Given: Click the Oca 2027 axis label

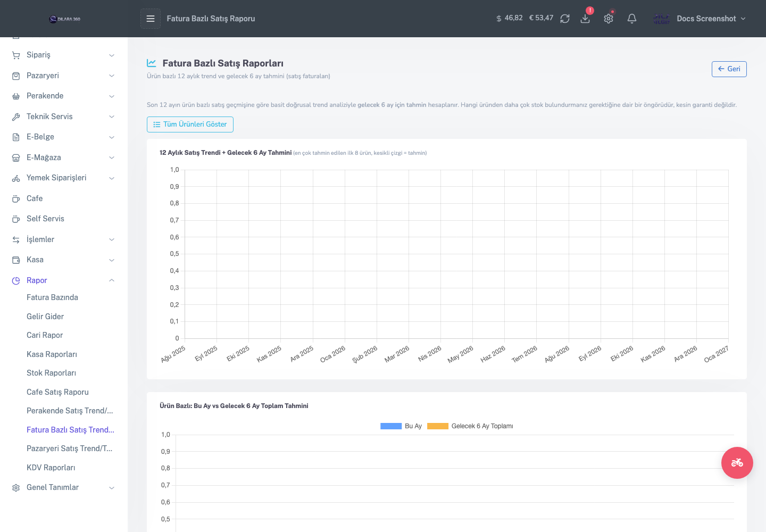Looking at the screenshot, I should click(716, 354).
